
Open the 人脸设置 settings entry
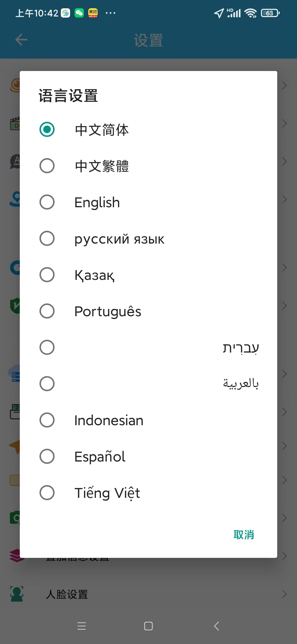pos(67,594)
